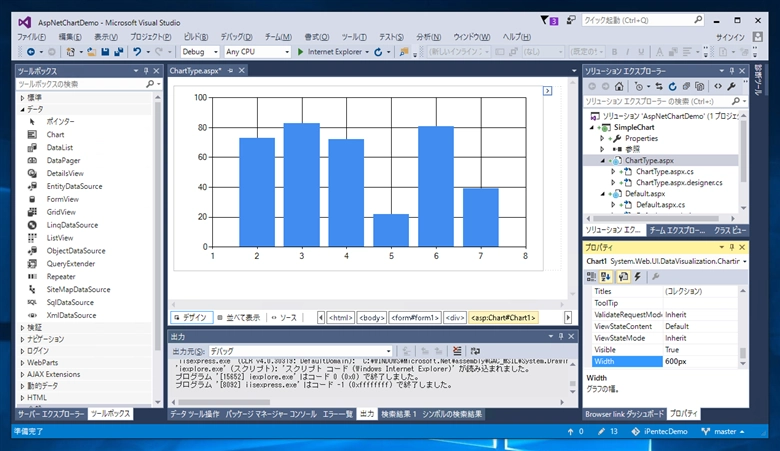
Task: Clear all output using the clear icon
Action: pos(457,351)
